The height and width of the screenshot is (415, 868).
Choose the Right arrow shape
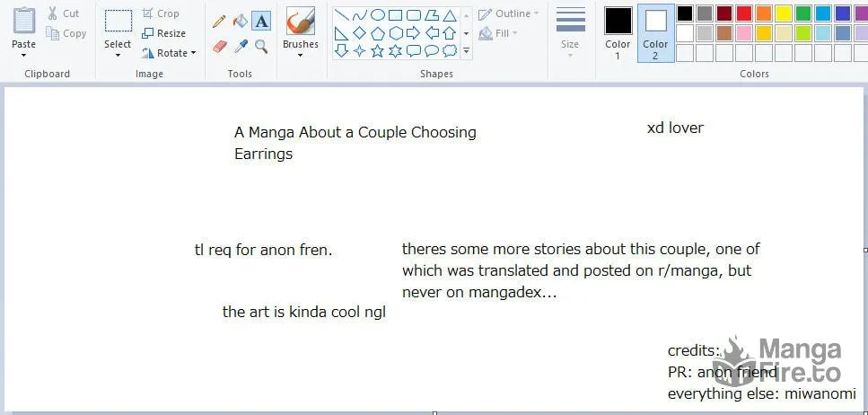tap(414, 33)
